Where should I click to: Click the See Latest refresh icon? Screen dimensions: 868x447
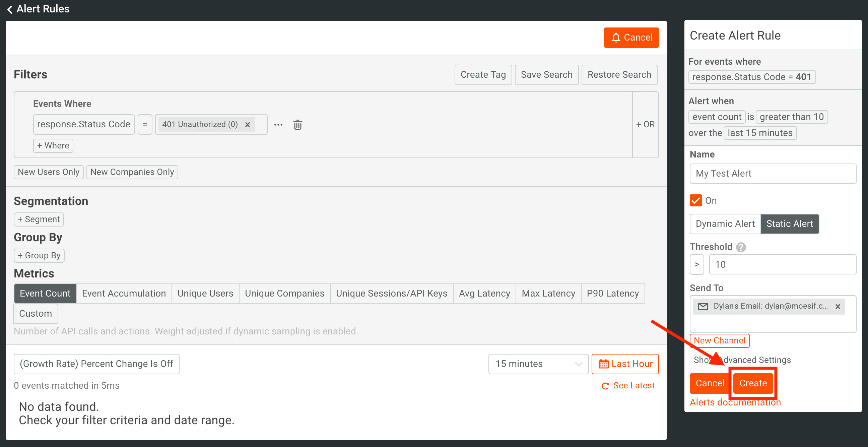point(605,386)
